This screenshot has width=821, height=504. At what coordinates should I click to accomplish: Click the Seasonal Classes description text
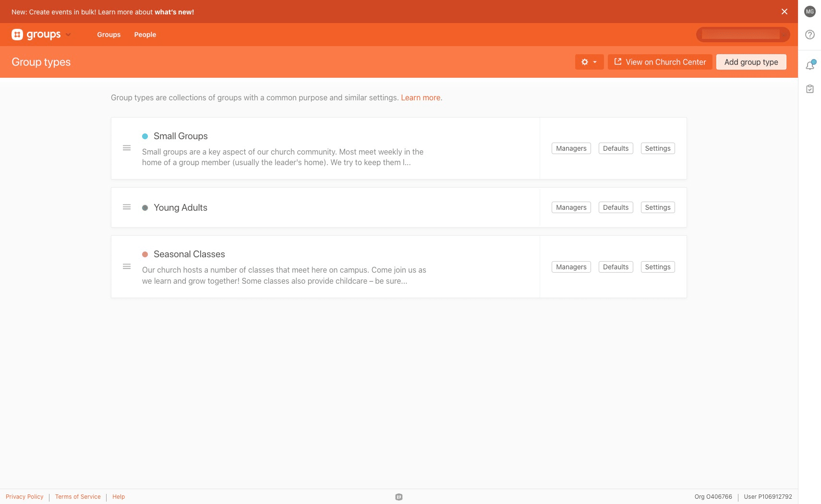(284, 276)
